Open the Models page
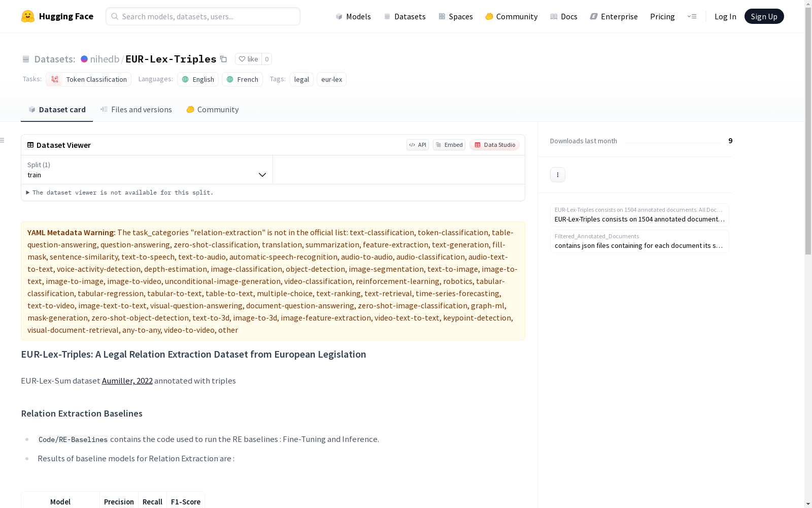Viewport: 812px width, 508px height. click(353, 16)
